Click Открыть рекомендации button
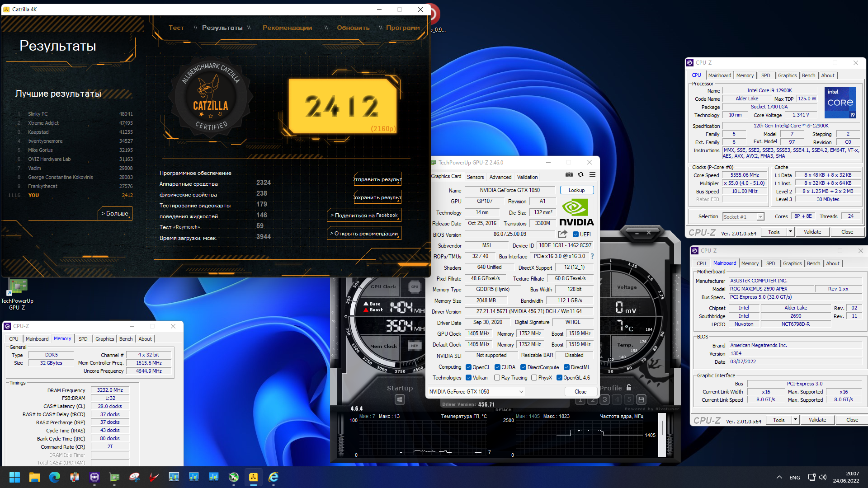This screenshot has width=868, height=488. [364, 233]
